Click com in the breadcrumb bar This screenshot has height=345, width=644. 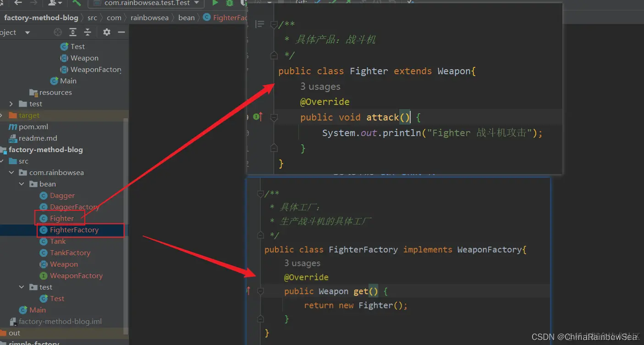[x=114, y=17]
